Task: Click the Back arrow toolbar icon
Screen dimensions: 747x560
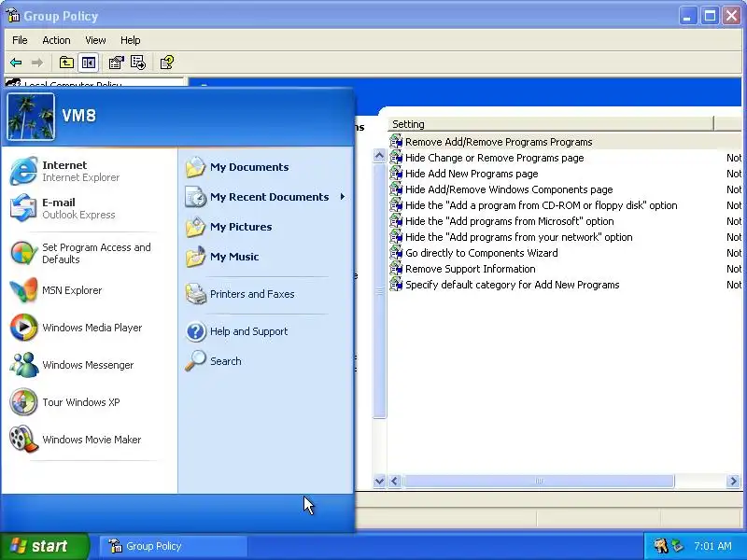Action: (16, 63)
